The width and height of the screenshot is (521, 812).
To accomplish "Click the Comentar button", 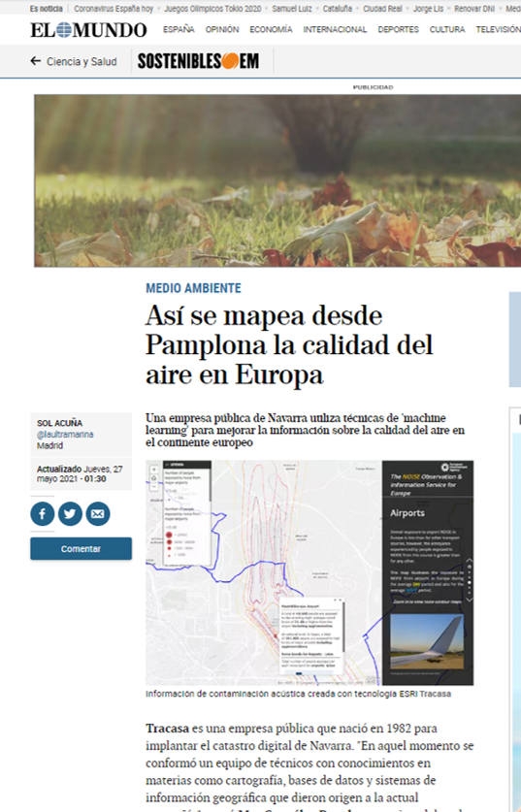I will point(81,548).
